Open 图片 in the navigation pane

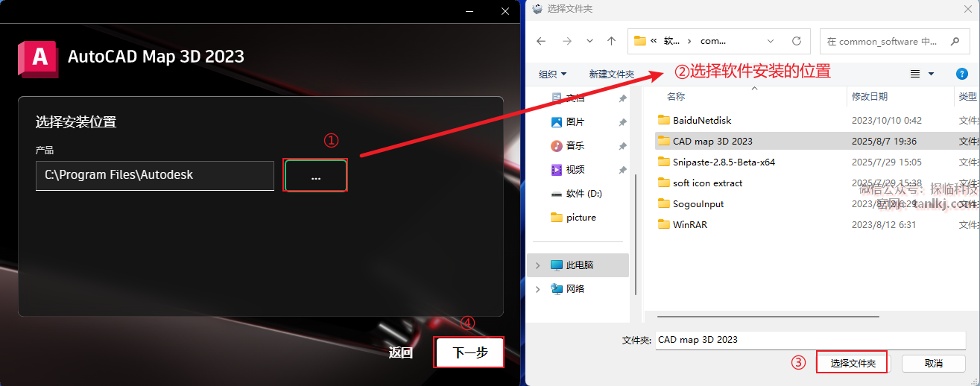(575, 121)
